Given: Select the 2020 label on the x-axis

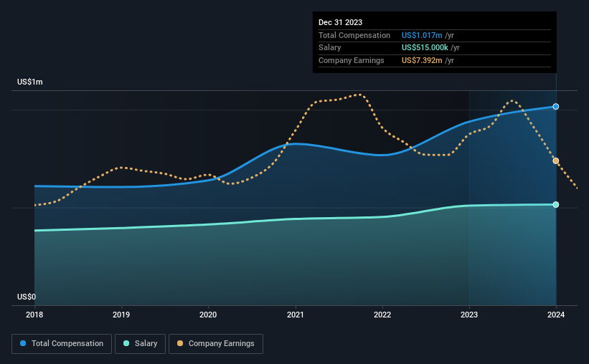Looking at the screenshot, I should coord(208,315).
